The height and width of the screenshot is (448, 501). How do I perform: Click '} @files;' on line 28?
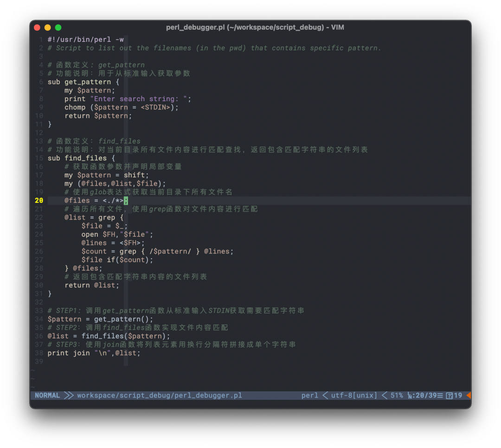83,268
